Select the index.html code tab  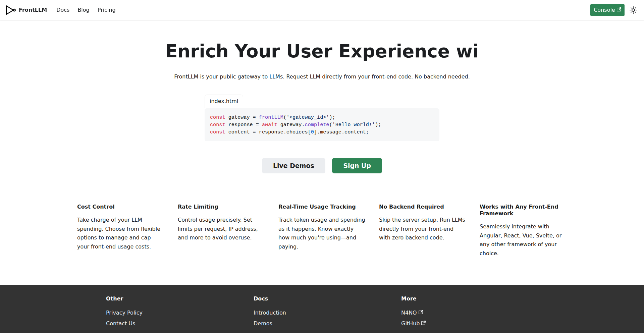pos(224,101)
